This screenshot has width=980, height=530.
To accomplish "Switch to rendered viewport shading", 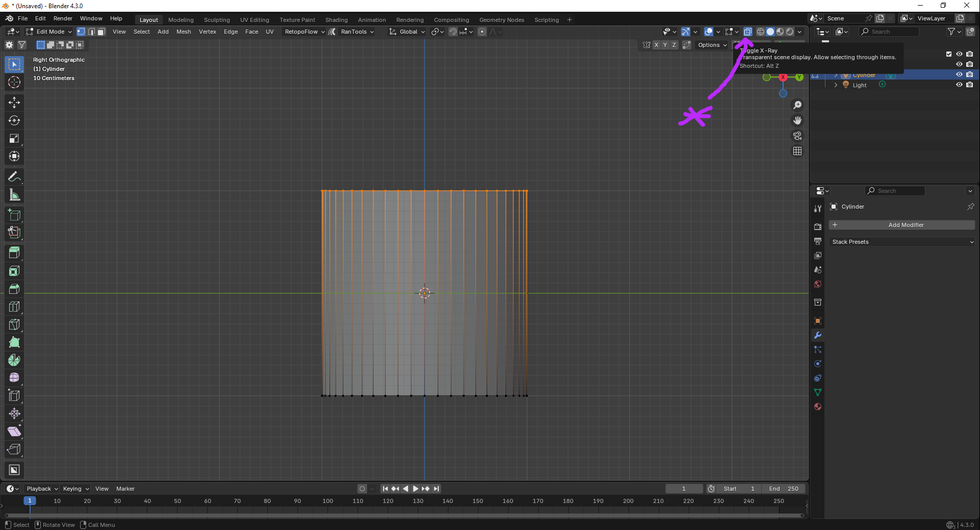I will [x=790, y=32].
